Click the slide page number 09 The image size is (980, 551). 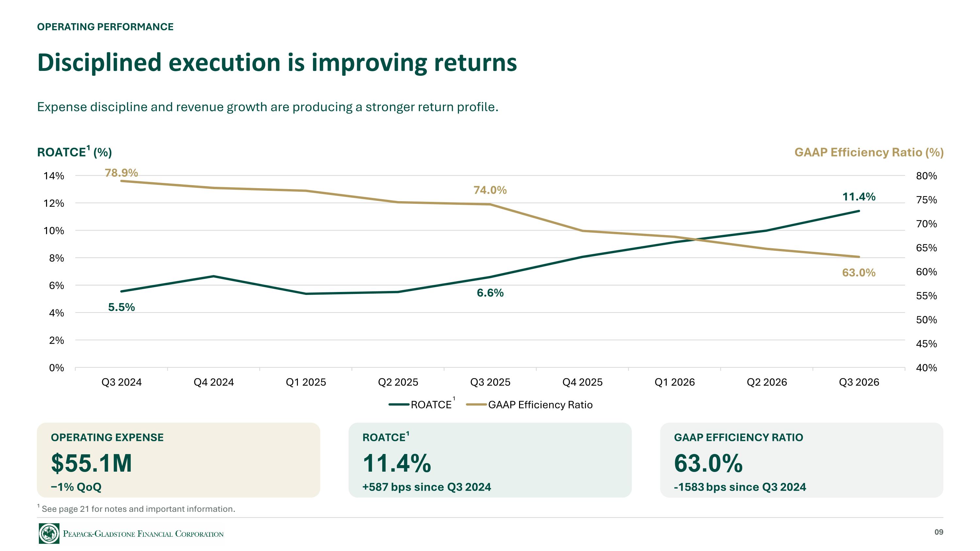(x=939, y=532)
